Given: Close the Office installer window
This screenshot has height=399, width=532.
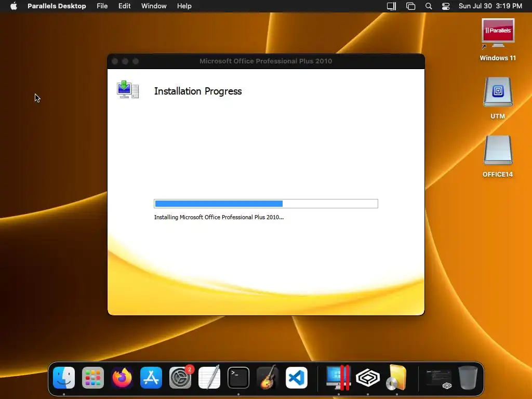Looking at the screenshot, I should point(115,61).
